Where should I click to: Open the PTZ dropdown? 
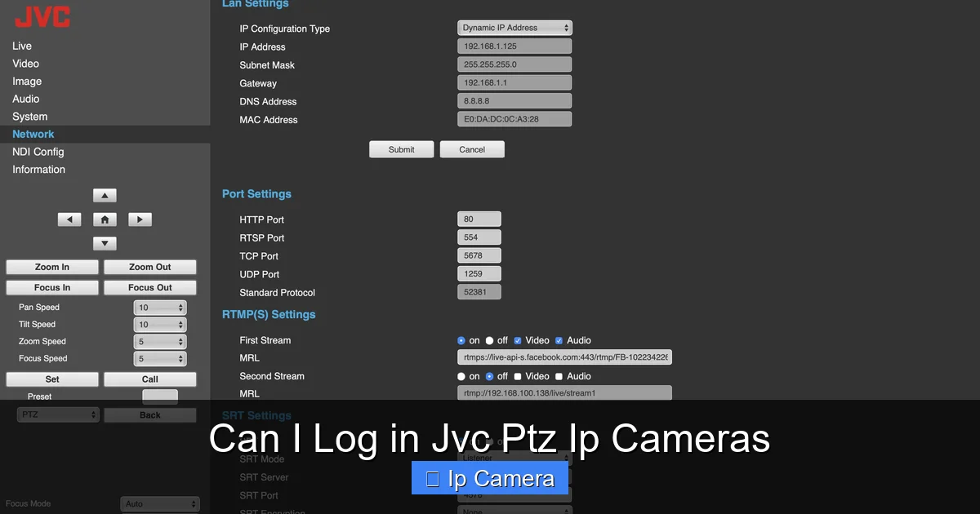click(58, 414)
